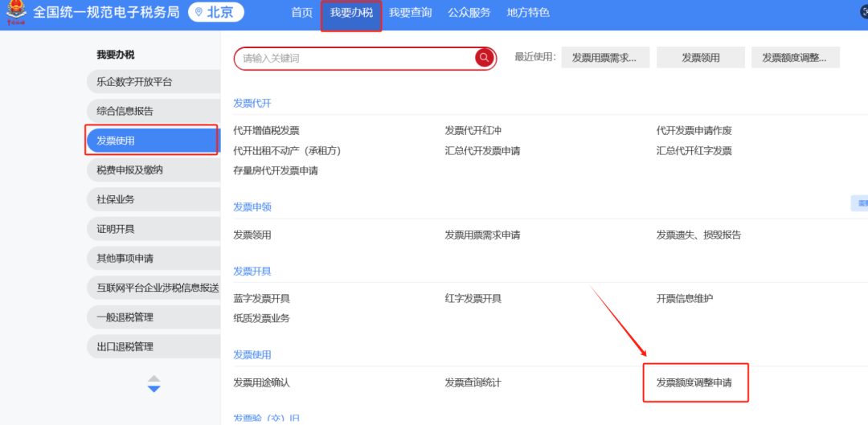Collapse sidebar with the up arrow
This screenshot has height=425, width=868.
coord(154,378)
